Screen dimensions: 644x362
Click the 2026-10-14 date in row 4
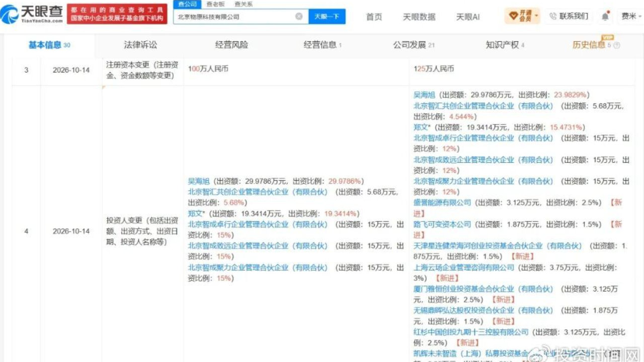coord(71,231)
